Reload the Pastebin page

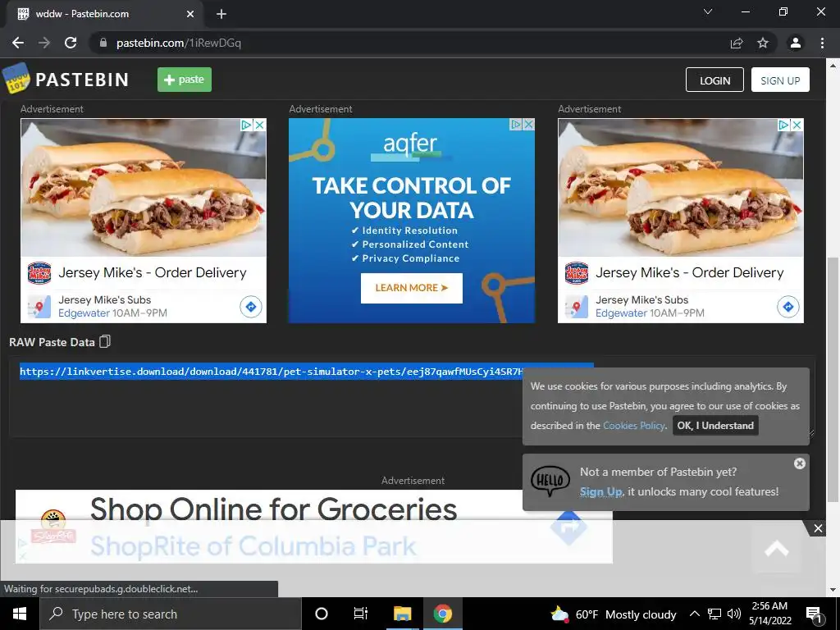tap(71, 43)
